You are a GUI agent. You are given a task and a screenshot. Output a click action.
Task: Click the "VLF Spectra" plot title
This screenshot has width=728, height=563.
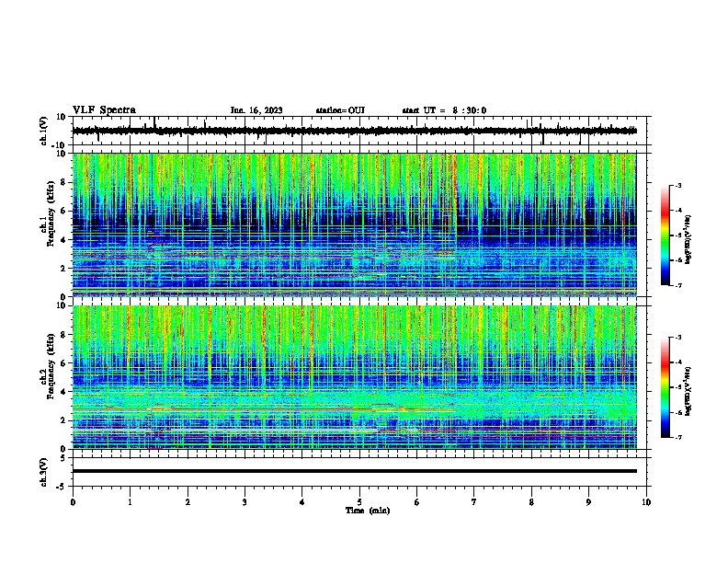click(x=104, y=110)
